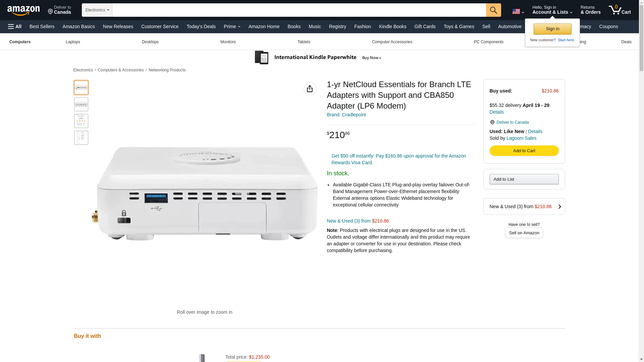Image resolution: width=644 pixels, height=362 pixels.
Task: Open the Amazon logo homepage
Action: click(x=23, y=10)
